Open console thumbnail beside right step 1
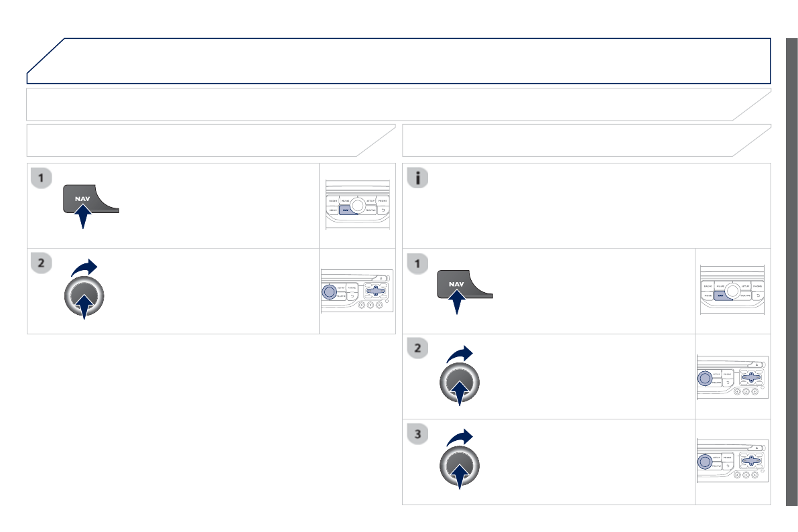The height and width of the screenshot is (532, 798). pos(733,291)
